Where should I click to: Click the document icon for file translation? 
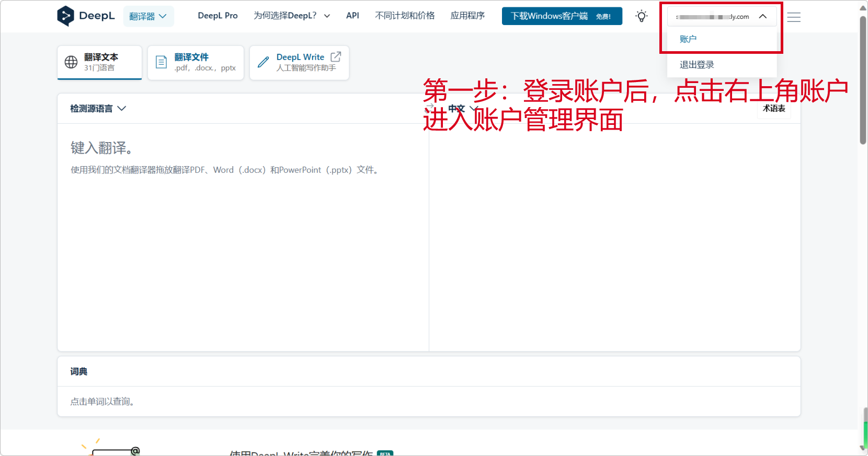pyautogui.click(x=162, y=62)
